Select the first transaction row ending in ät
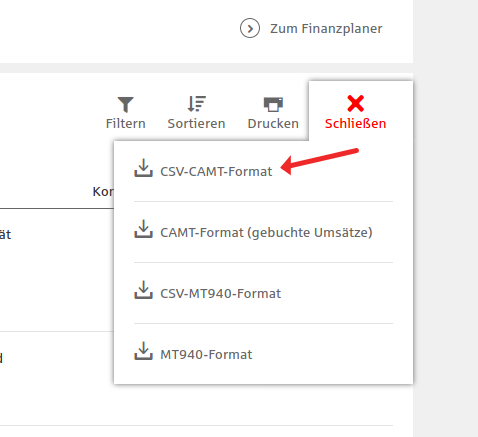 click(57, 270)
